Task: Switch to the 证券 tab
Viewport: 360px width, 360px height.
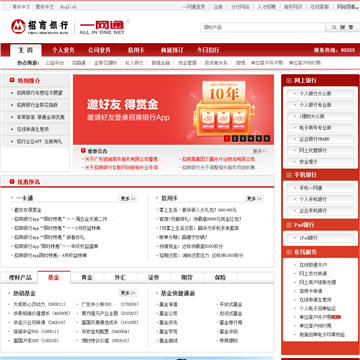Action: [x=154, y=277]
